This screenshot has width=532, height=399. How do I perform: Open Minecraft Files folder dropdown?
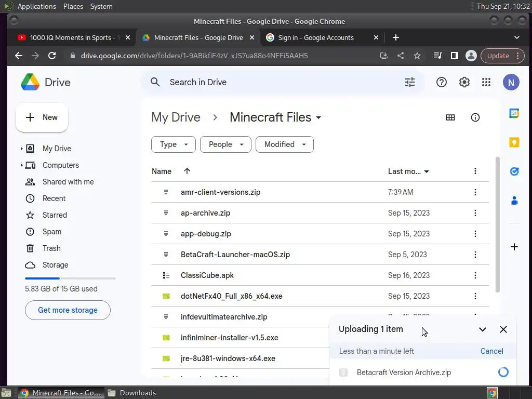(x=318, y=118)
